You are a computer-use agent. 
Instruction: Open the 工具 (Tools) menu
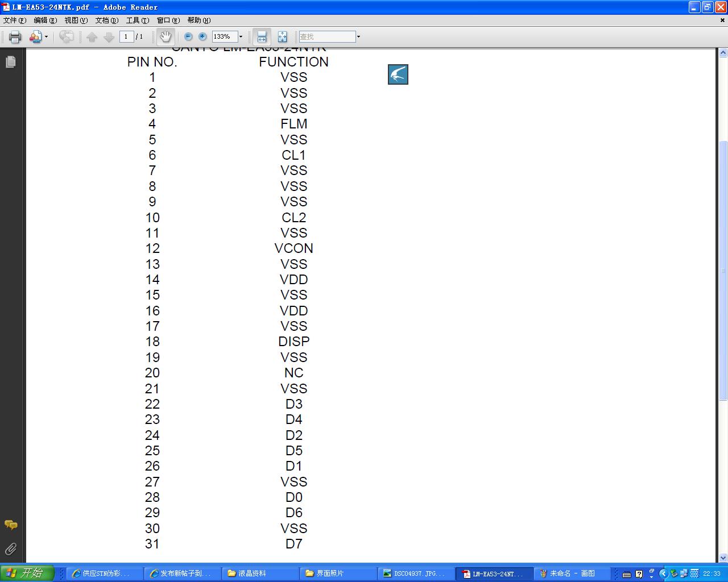point(138,20)
